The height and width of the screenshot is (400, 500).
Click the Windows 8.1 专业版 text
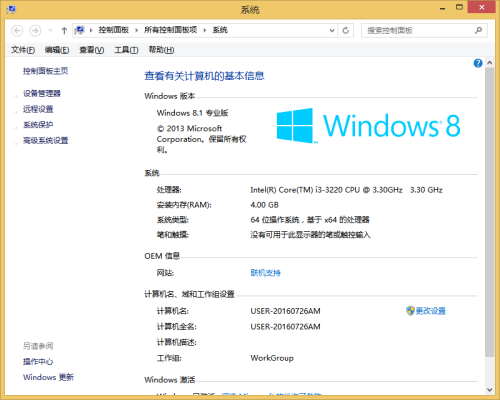click(x=192, y=113)
